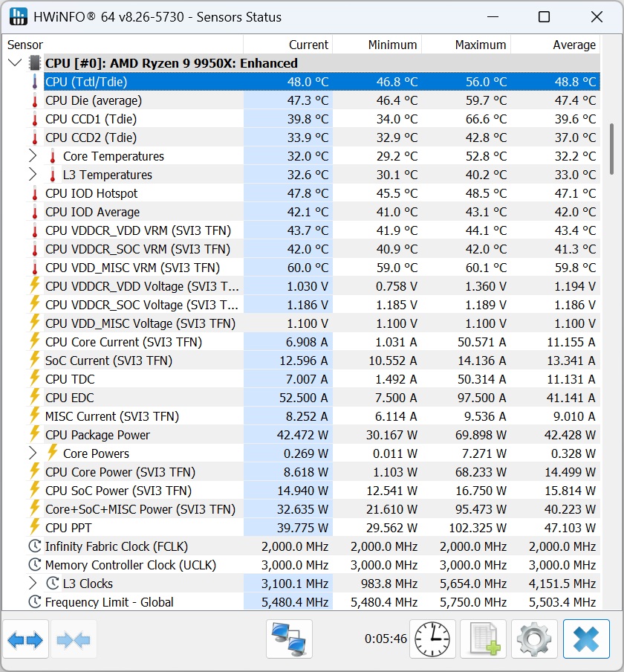Open remote network monitoring computers icon

point(289,639)
